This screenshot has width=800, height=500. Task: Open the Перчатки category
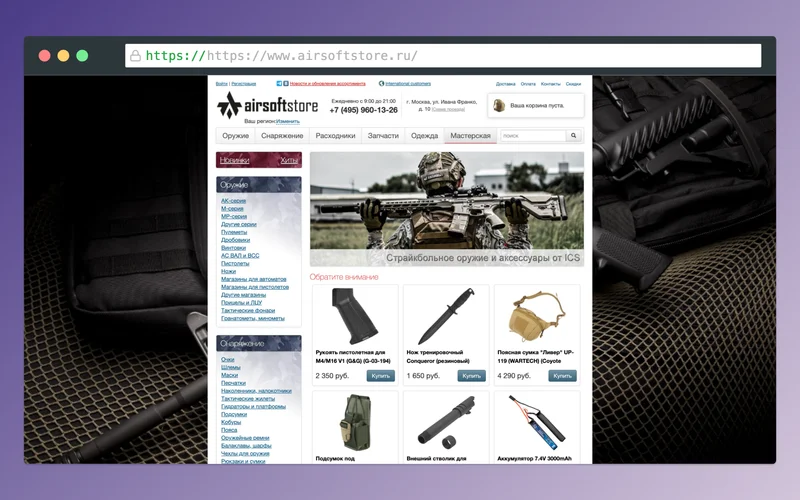pos(233,383)
